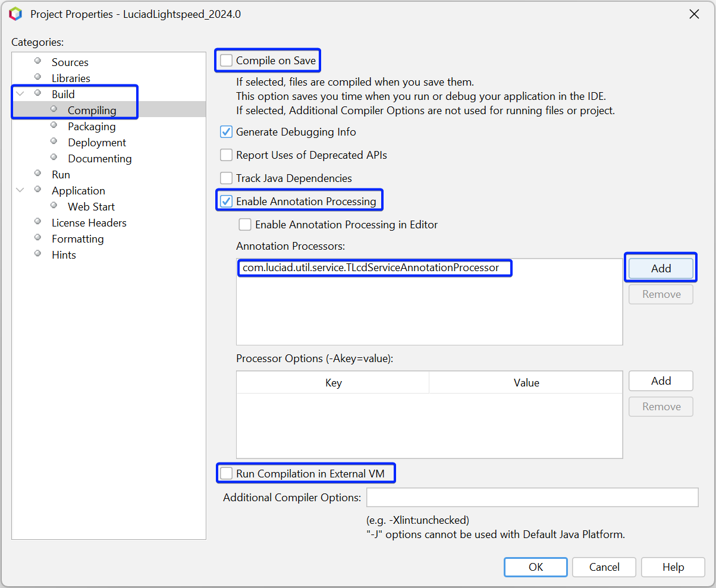Select the Run category

[x=61, y=175]
